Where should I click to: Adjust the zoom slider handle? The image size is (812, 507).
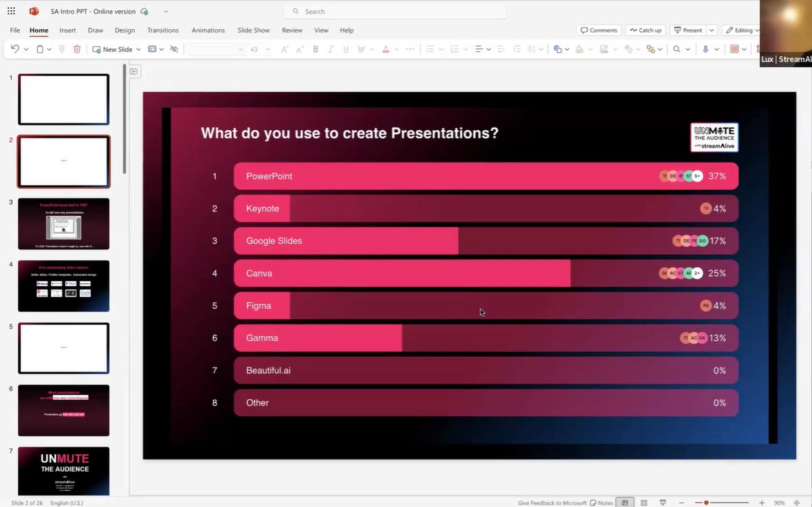point(706,502)
